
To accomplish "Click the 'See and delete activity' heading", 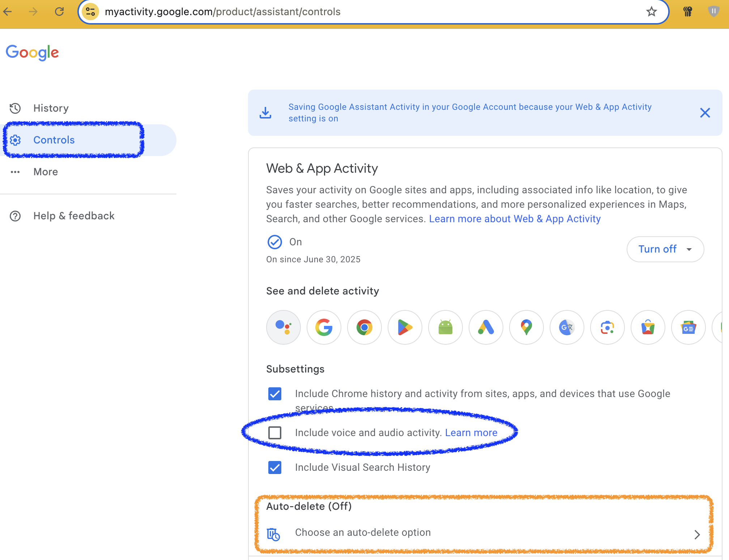I will click(x=323, y=291).
